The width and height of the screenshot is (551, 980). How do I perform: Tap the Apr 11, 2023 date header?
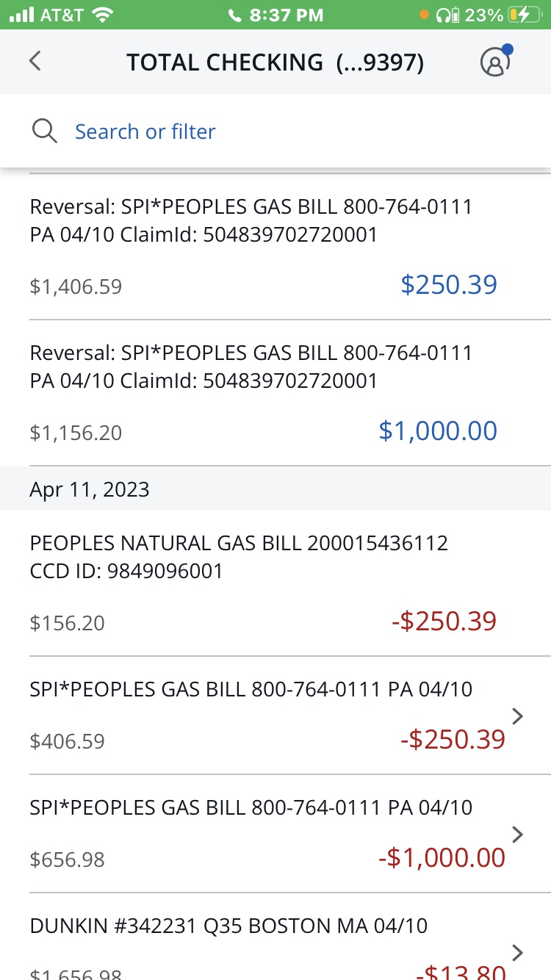90,489
